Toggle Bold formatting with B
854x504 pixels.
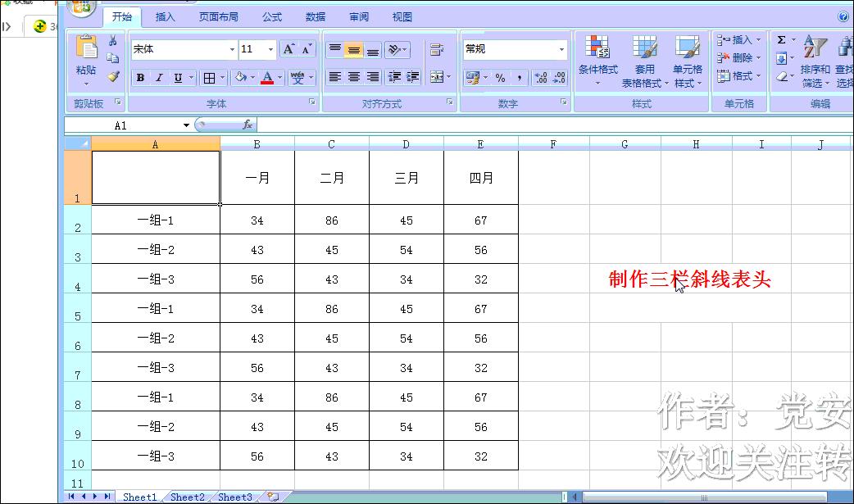[141, 78]
